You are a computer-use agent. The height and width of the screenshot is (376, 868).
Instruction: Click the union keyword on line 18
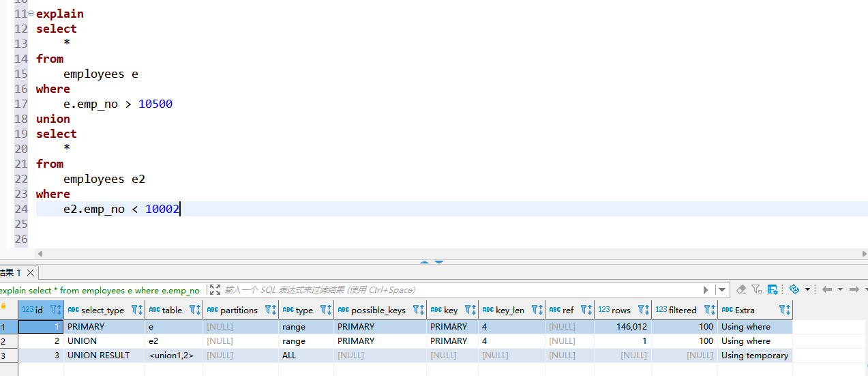coord(53,119)
